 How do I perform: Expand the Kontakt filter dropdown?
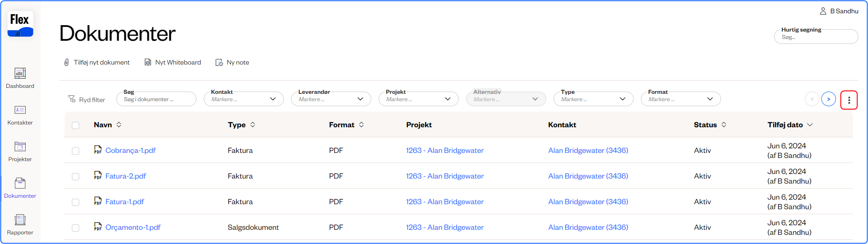pyautogui.click(x=244, y=99)
